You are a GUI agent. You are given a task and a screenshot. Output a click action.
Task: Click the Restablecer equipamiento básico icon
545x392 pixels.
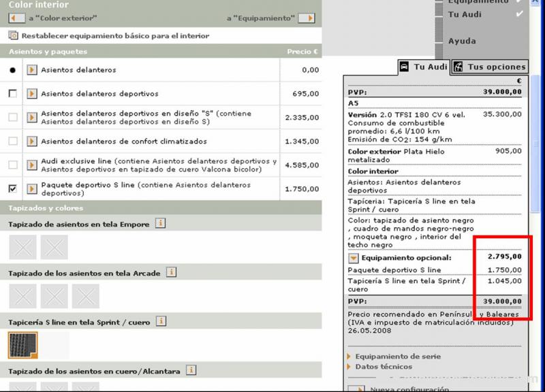(13, 35)
